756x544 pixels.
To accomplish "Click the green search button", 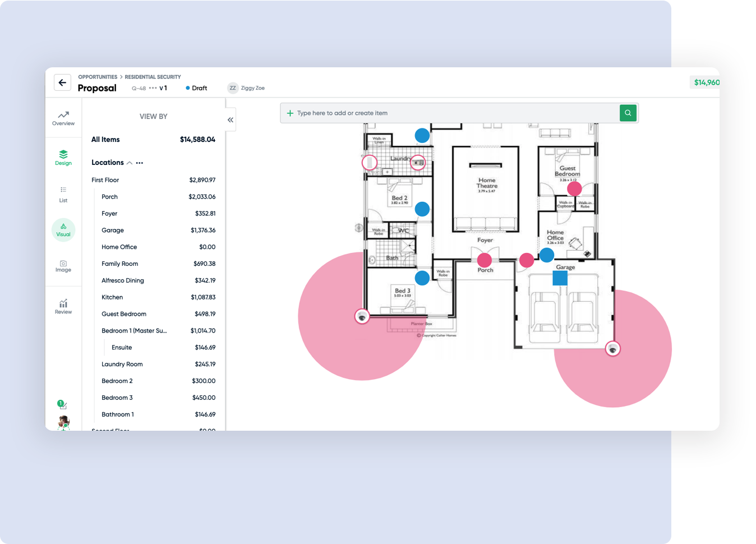I will coord(628,113).
